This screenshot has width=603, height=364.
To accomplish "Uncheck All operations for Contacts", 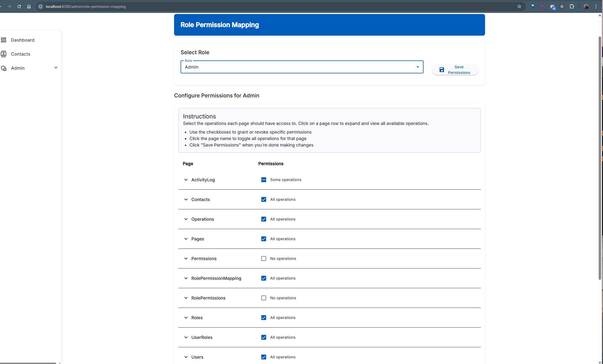I will click(264, 199).
